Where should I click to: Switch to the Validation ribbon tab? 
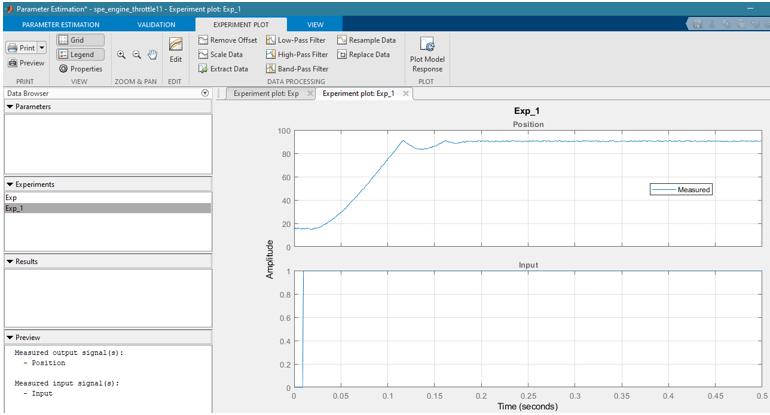pyautogui.click(x=156, y=23)
